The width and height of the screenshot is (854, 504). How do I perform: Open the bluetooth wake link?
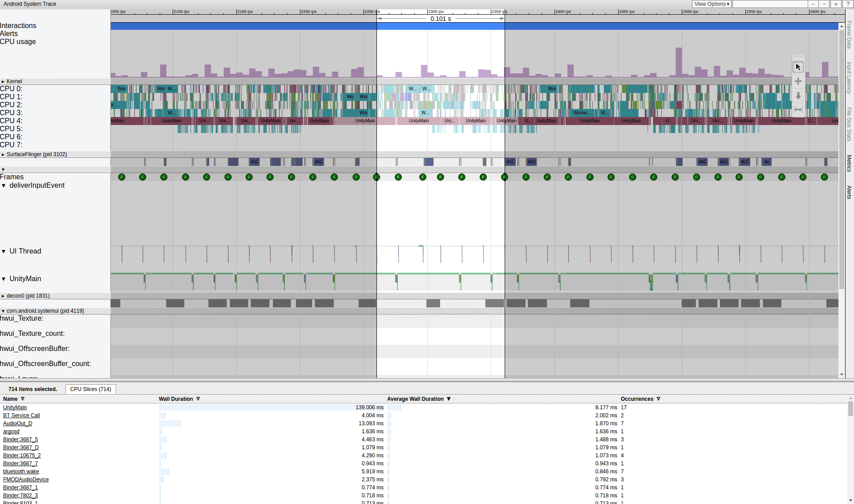point(21,472)
